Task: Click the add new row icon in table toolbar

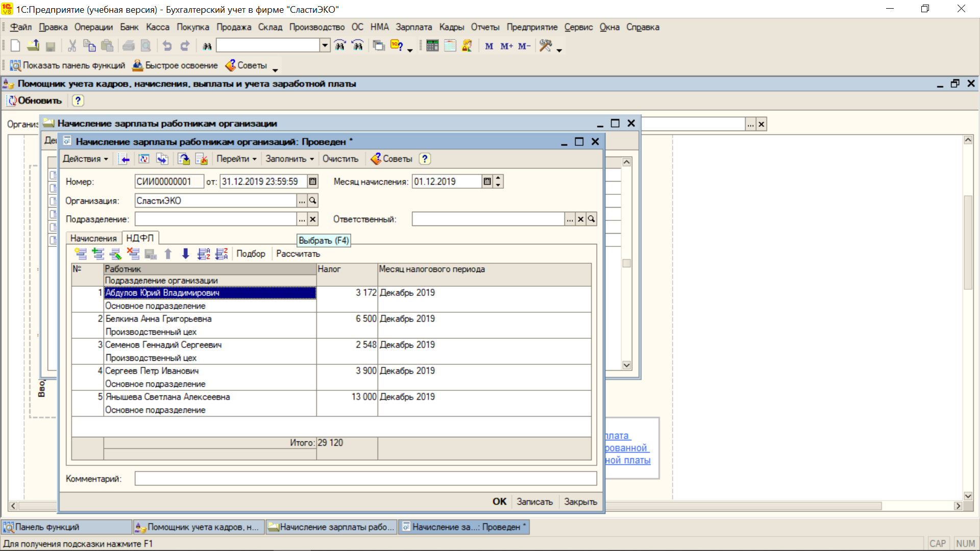Action: tap(81, 254)
